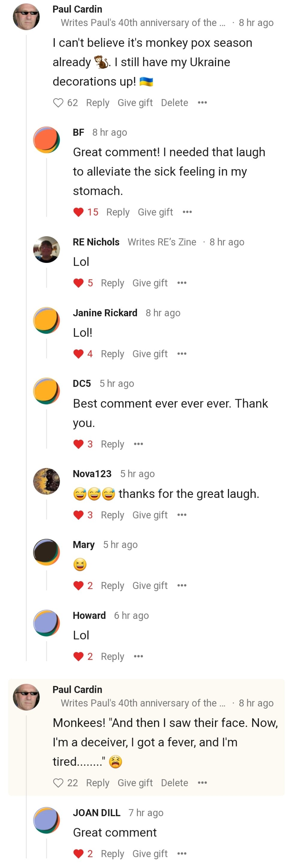Open more options for BF's comment
This screenshot has height=868, width=291.
point(187,212)
